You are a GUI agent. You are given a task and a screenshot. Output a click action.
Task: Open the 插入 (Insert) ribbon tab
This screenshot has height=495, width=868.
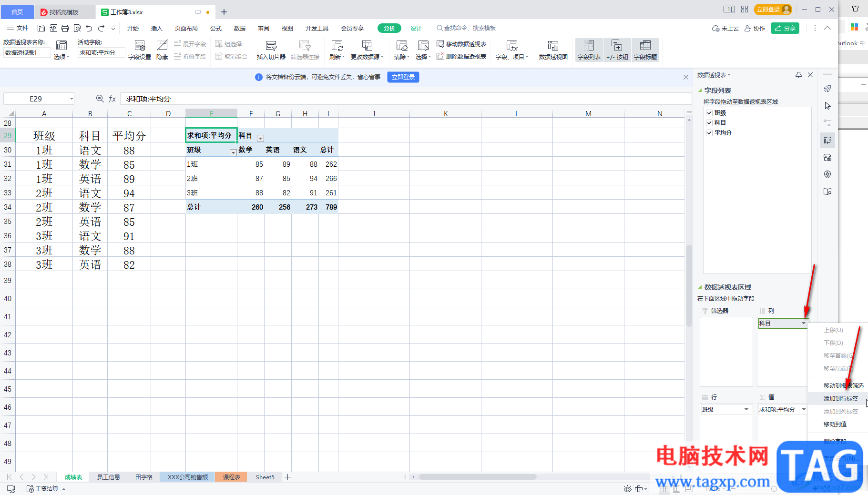click(x=157, y=28)
